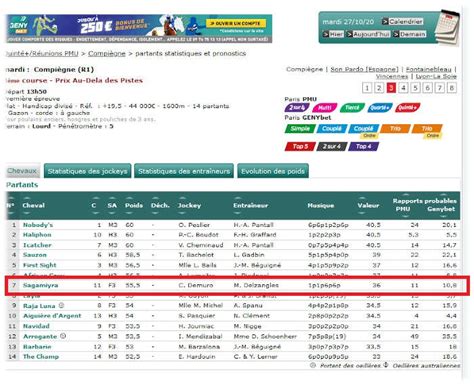Select the red Quinté+ bet icon
The width and height of the screenshot is (474, 385).
pos(407,108)
